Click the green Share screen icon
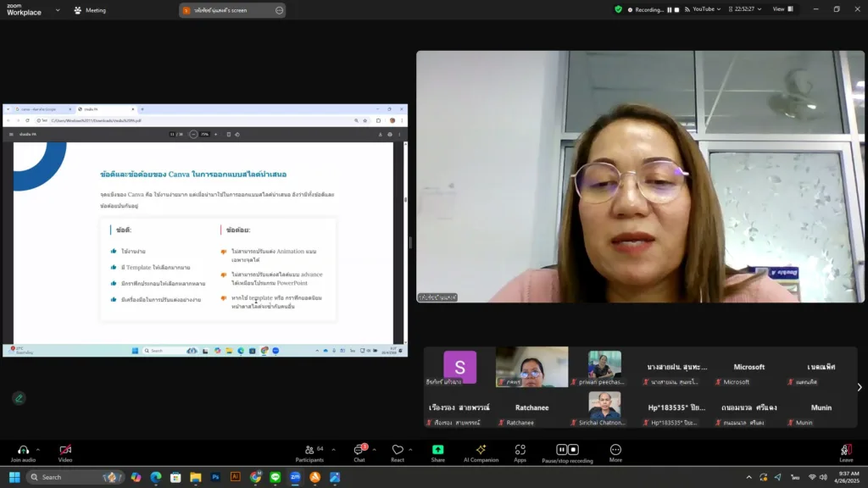The height and width of the screenshot is (488, 868). point(437,450)
